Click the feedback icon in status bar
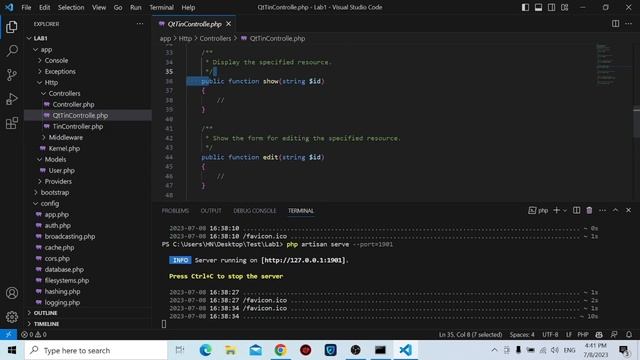Screen dimensions: 640x360 [x=614, y=334]
